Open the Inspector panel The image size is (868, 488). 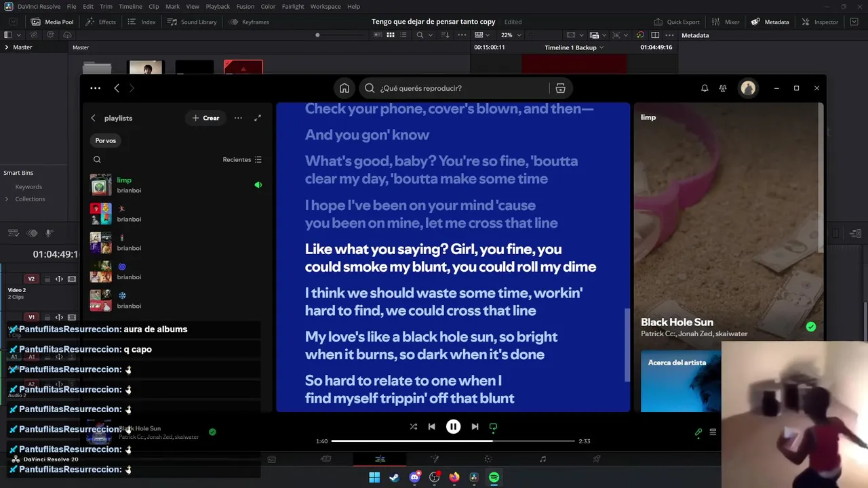pyautogui.click(x=820, y=22)
